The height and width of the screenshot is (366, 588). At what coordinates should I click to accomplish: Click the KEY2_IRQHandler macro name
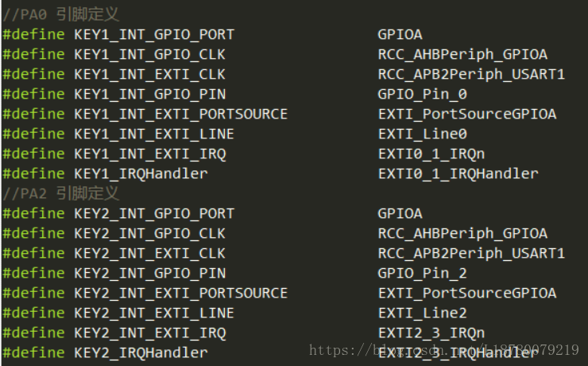141,352
